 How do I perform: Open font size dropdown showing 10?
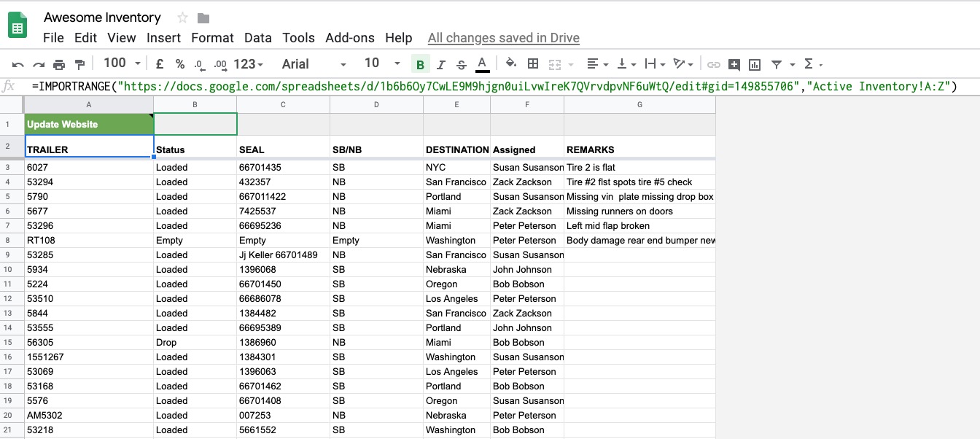[x=382, y=63]
